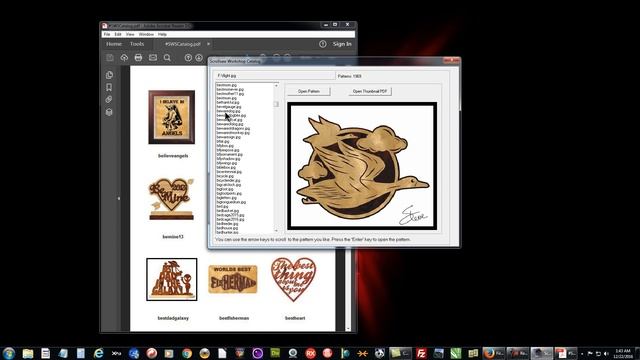Open Google Chrome from the taskbar
The height and width of the screenshot is (360, 640).
(x=187, y=353)
